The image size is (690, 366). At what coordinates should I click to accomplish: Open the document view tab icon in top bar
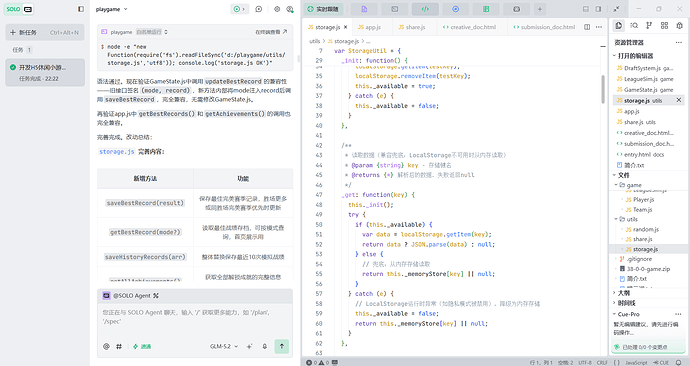pyautogui.click(x=364, y=9)
